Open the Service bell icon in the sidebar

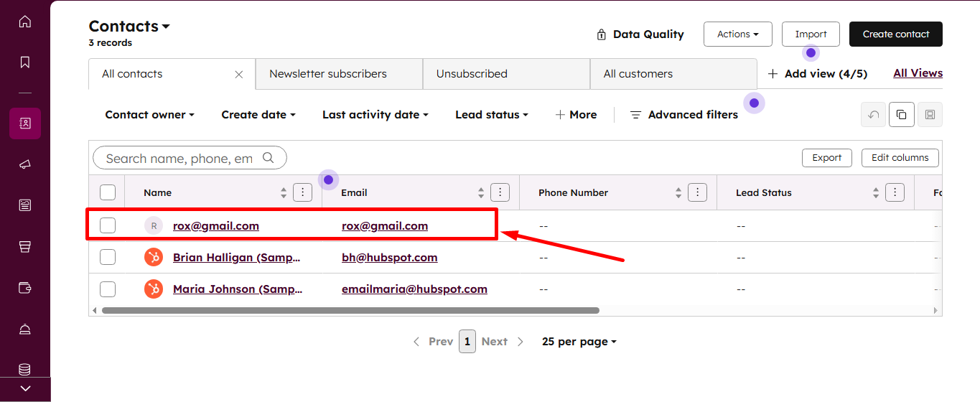25,329
